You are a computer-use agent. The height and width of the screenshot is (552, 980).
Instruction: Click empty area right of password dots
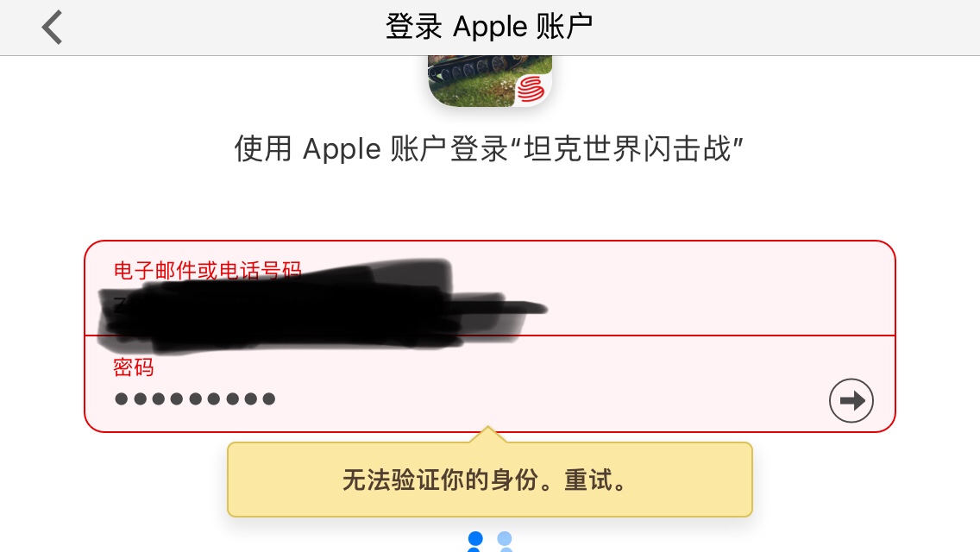pyautogui.click(x=550, y=398)
